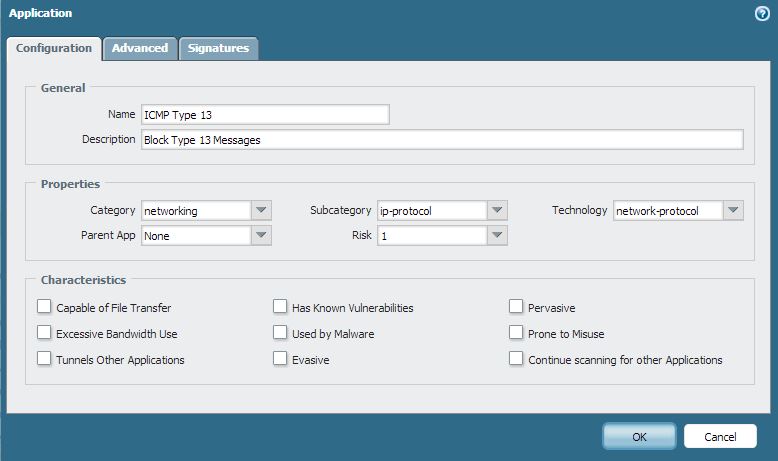Click the OK button
Screen dimensions: 778x461
point(639,437)
